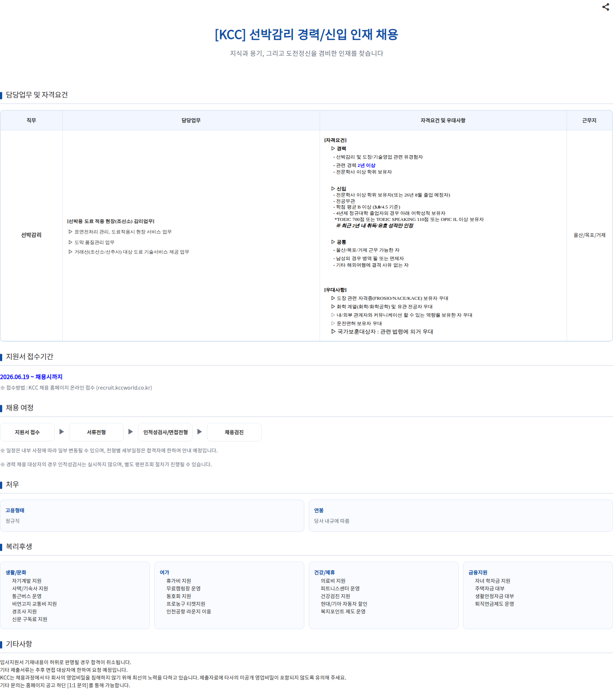Click the 거래선(조선소/선주사) 대상 도료 기술서비스 line

pyautogui.click(x=129, y=252)
